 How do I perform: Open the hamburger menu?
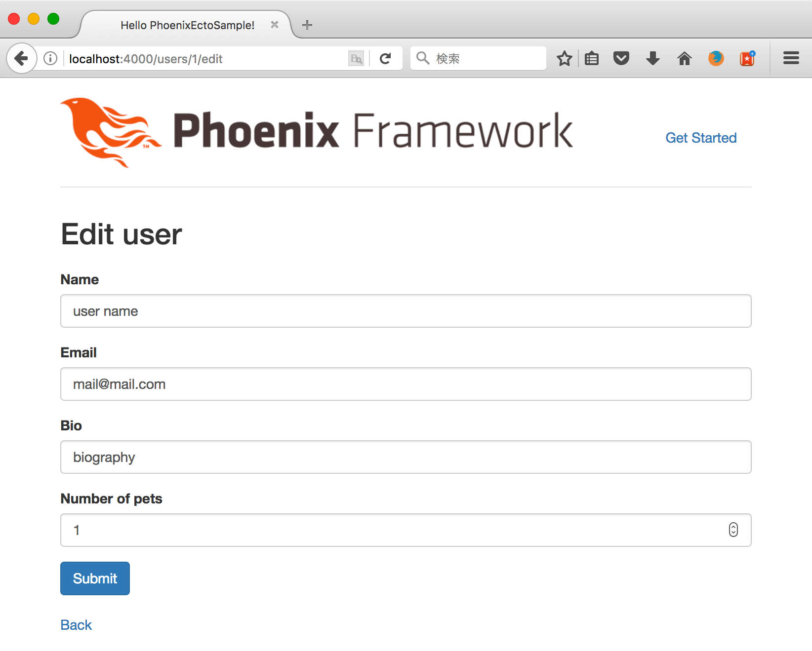coord(791,59)
